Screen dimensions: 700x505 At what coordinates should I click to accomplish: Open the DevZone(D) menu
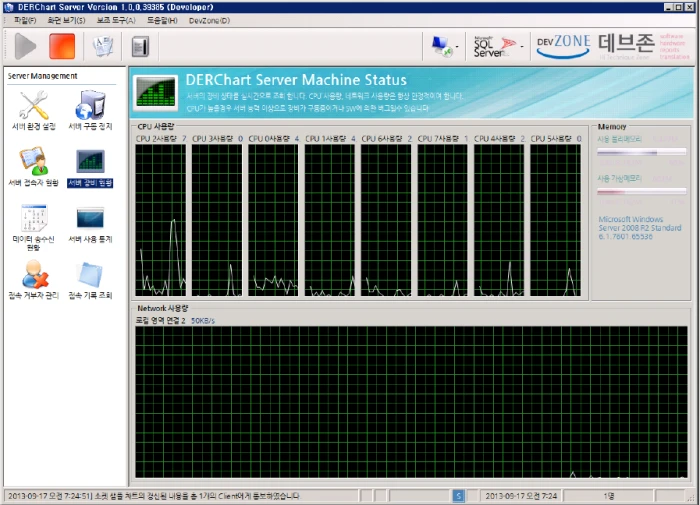[x=209, y=21]
